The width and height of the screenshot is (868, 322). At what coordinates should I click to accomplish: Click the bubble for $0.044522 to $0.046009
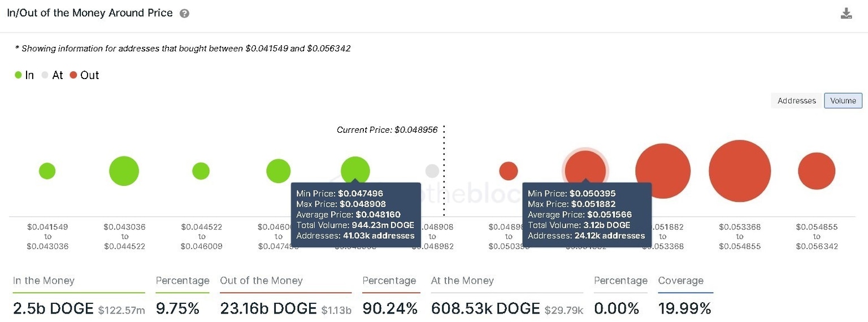201,171
